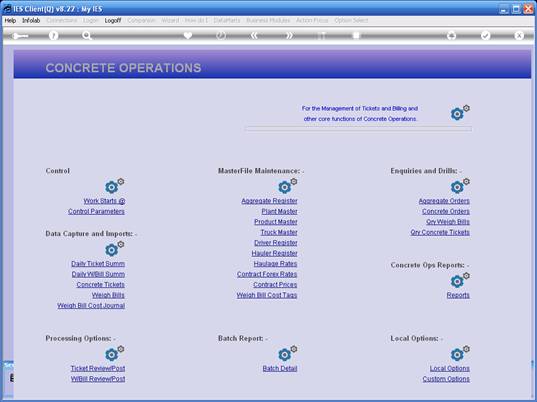Click the gear icon under Control heading

(114, 186)
